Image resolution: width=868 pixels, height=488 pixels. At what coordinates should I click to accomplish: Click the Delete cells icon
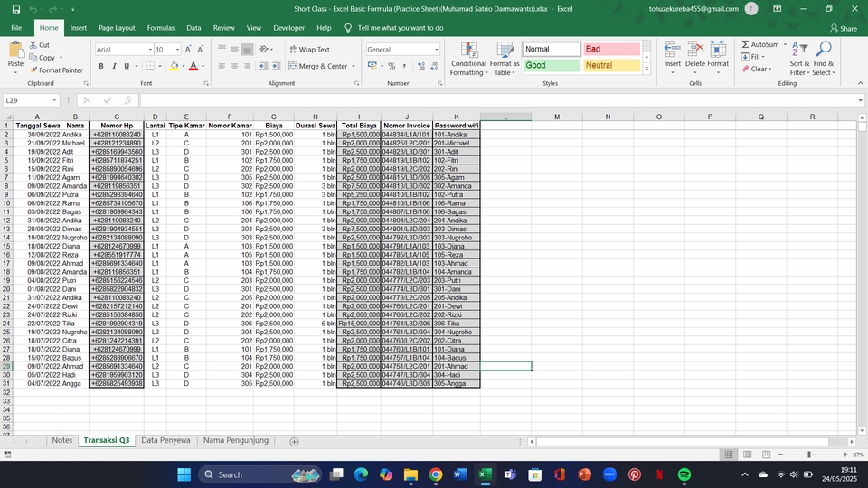695,50
